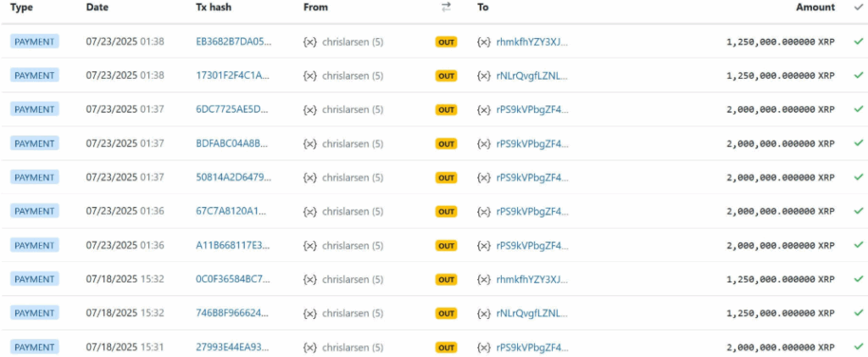
Task: Click the OUT direction badge in BDFABC04A8B row
Action: point(446,143)
